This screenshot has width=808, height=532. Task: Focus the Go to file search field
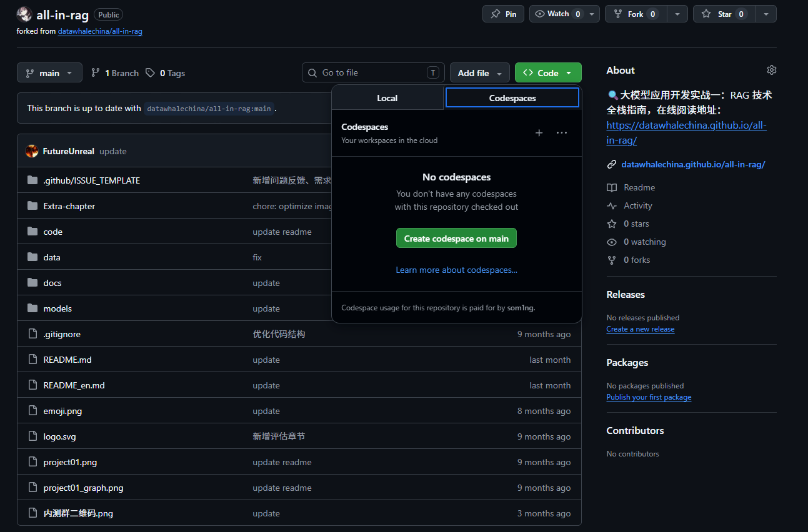coord(373,72)
